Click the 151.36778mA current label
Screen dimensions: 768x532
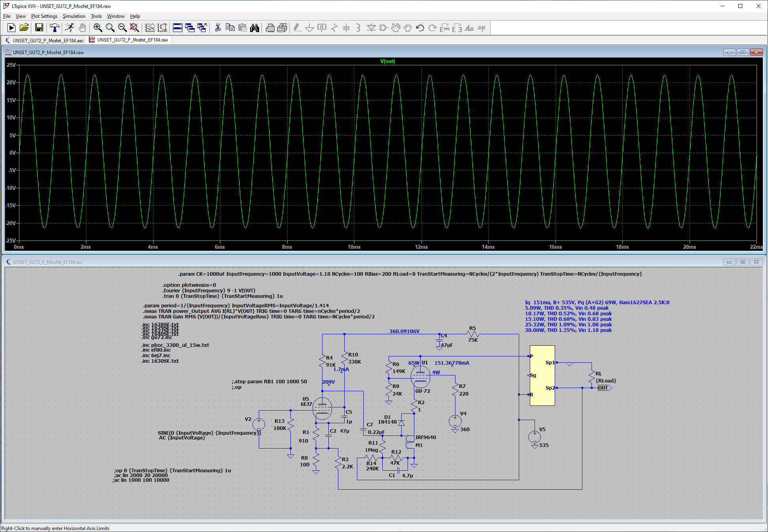(452, 363)
